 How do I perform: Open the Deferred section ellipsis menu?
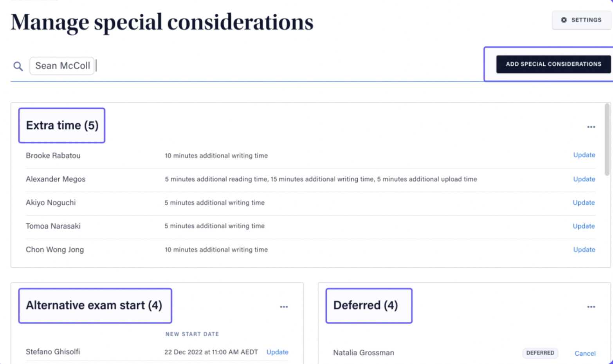(x=591, y=307)
